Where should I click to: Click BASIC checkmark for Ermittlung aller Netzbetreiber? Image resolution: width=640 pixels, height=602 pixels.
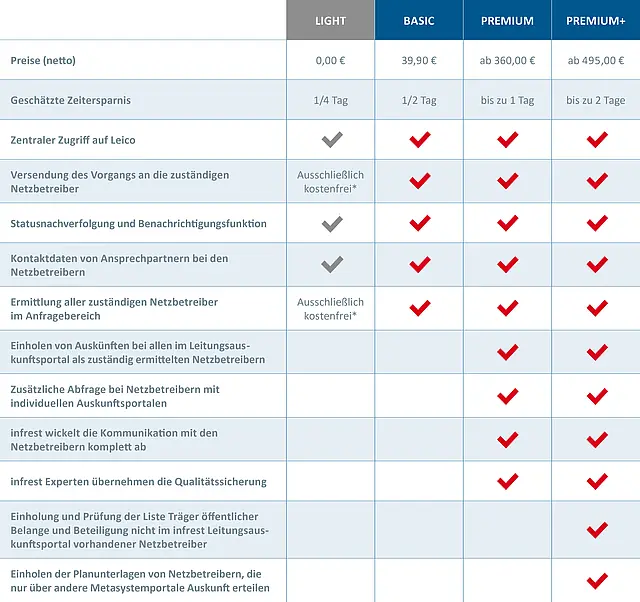point(420,308)
